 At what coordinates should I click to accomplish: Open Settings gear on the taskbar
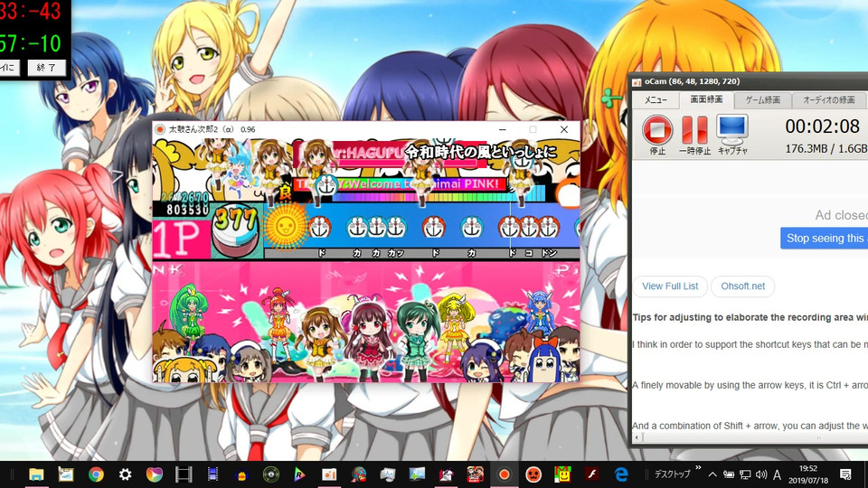pyautogui.click(x=125, y=474)
